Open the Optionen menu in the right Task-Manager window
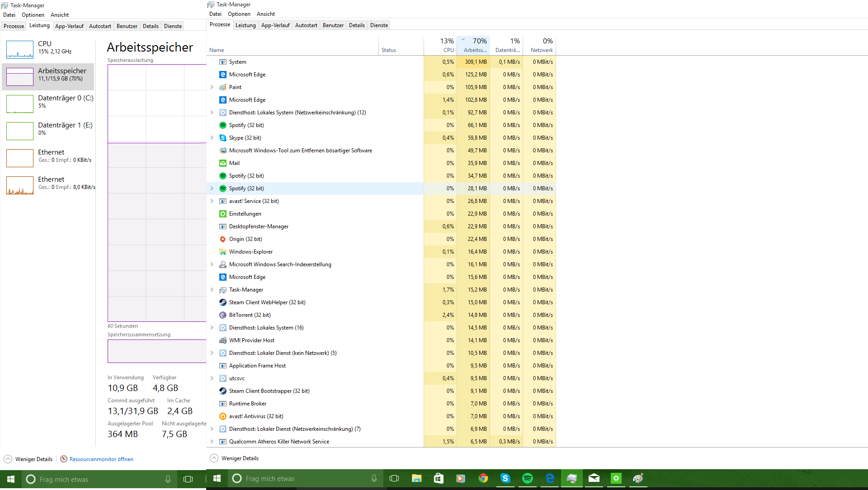Screen dimensions: 868x490 pyautogui.click(x=239, y=14)
